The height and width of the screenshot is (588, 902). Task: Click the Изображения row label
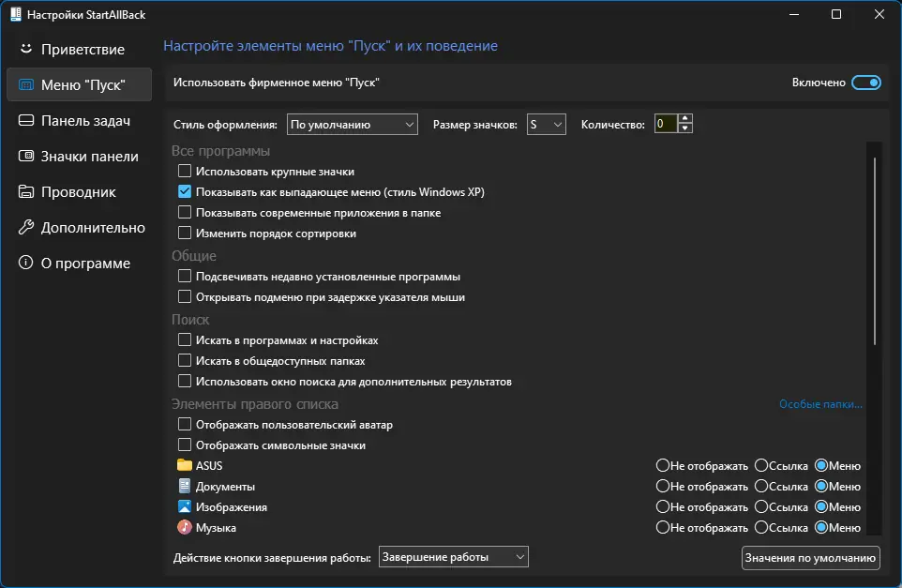point(232,507)
